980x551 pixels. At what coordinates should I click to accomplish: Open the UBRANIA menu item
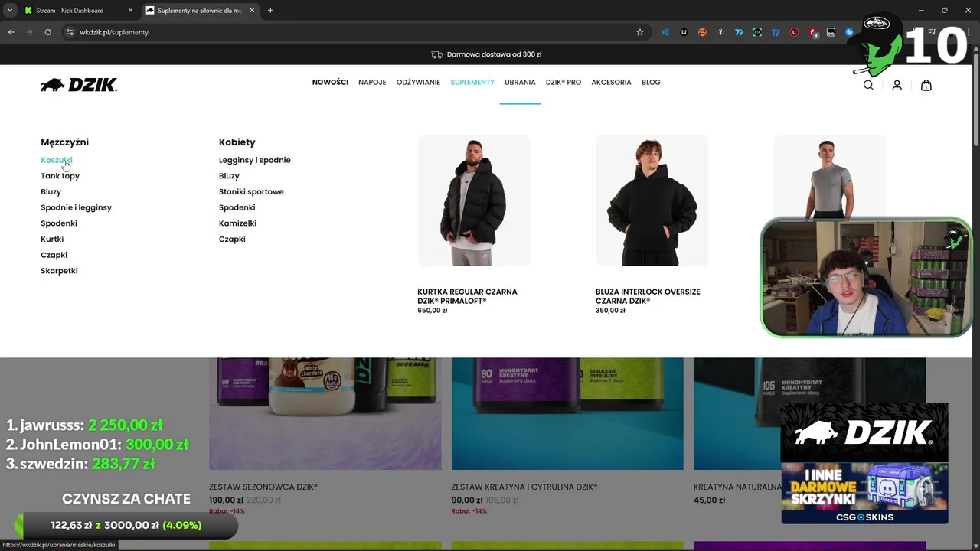[x=520, y=82]
